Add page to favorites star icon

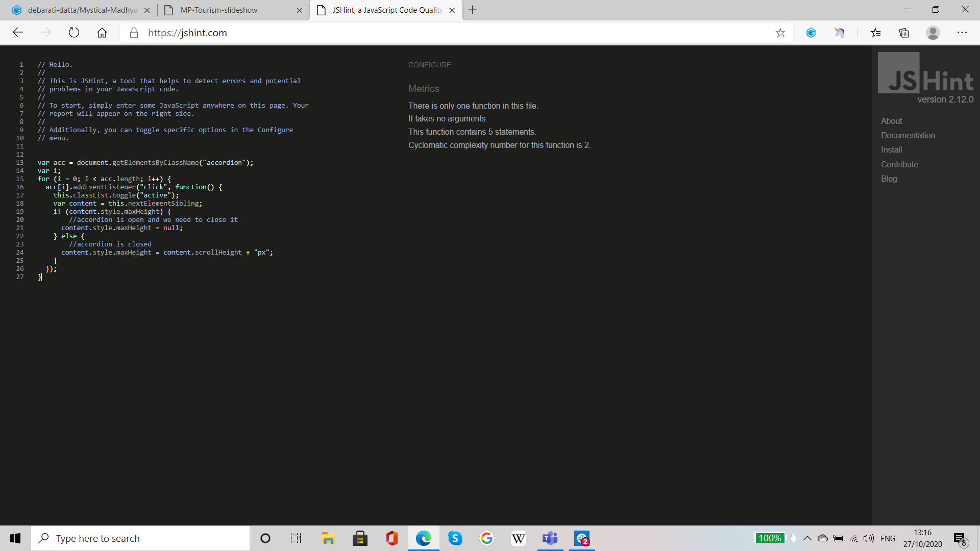click(780, 33)
